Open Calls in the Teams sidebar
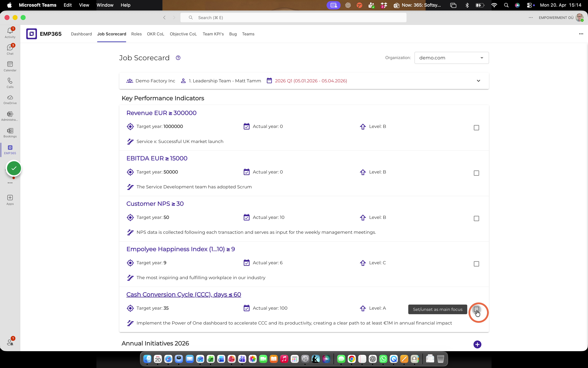This screenshot has height=368, width=588. pos(10,83)
